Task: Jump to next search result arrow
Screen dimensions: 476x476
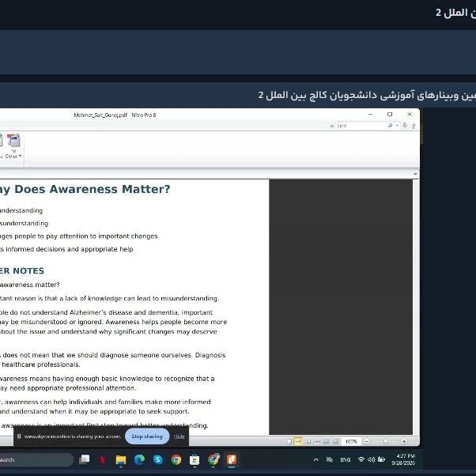Action: pyautogui.click(x=404, y=126)
